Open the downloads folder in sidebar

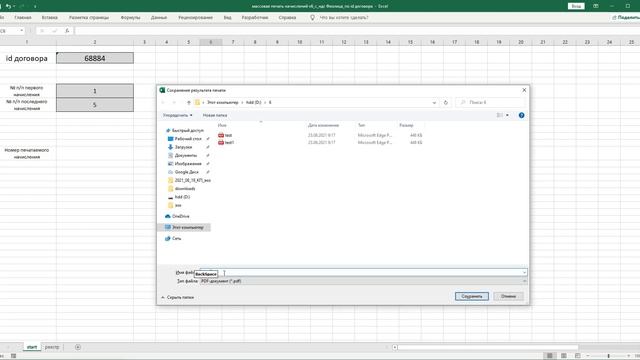click(182, 189)
